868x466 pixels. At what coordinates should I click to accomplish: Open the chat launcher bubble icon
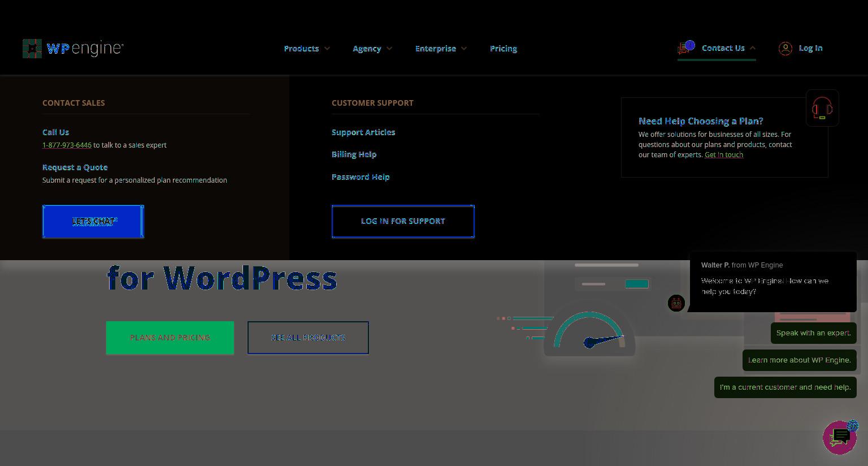(x=840, y=437)
